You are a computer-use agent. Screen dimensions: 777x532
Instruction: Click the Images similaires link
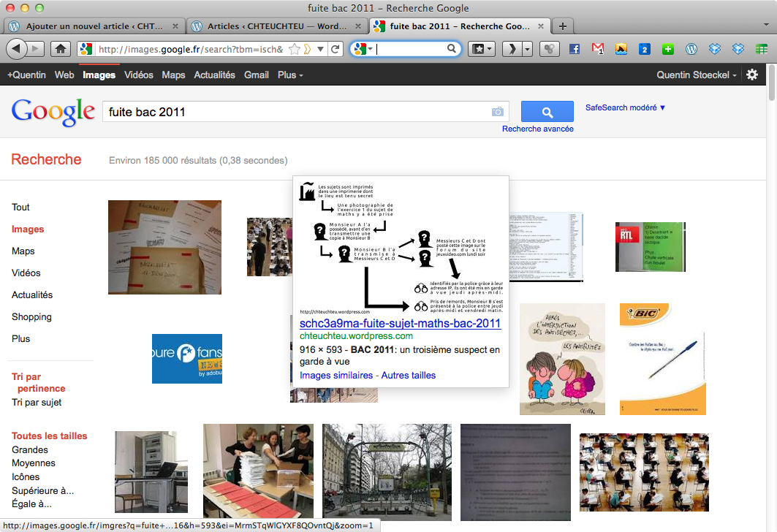336,376
